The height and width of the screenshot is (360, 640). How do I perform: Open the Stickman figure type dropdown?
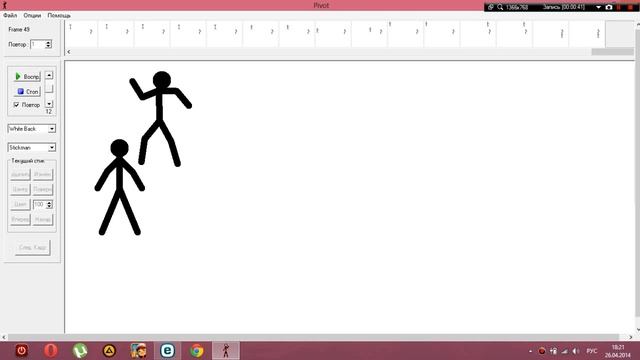coord(31,147)
